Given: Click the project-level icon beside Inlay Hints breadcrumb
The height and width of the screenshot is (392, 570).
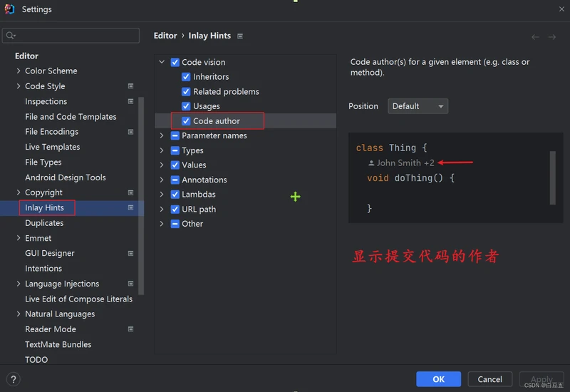Looking at the screenshot, I should tap(240, 36).
